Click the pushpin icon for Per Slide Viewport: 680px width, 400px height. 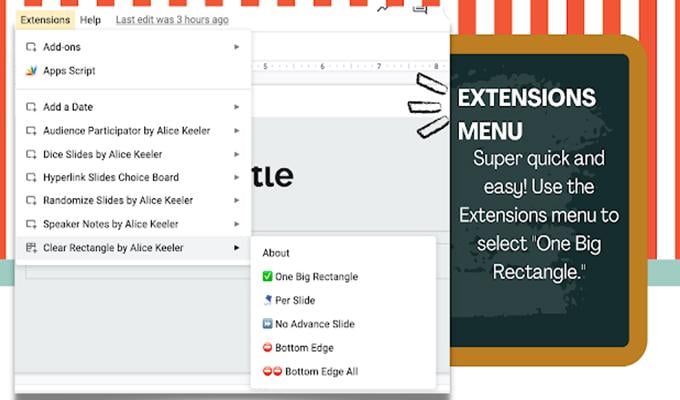[268, 300]
